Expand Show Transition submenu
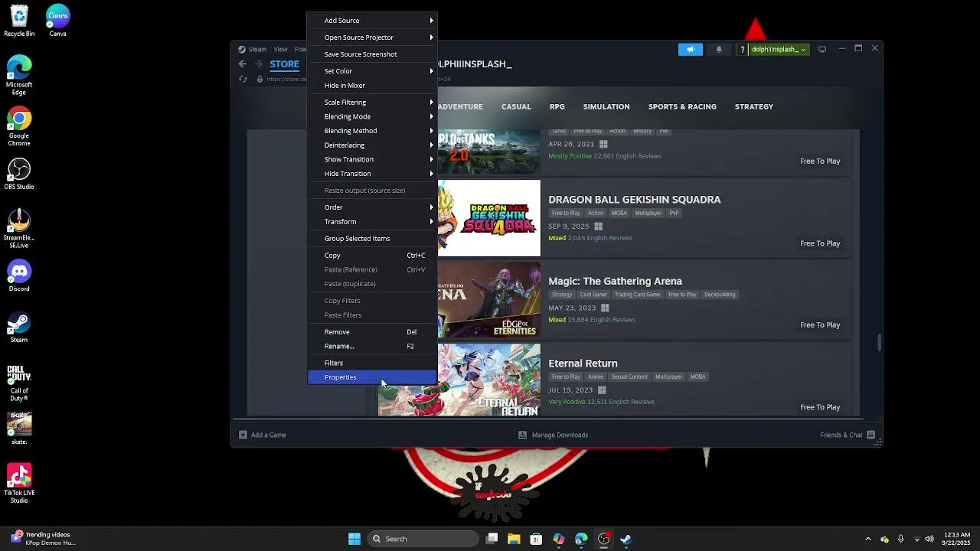Screen dimensions: 980x551 (x=371, y=159)
